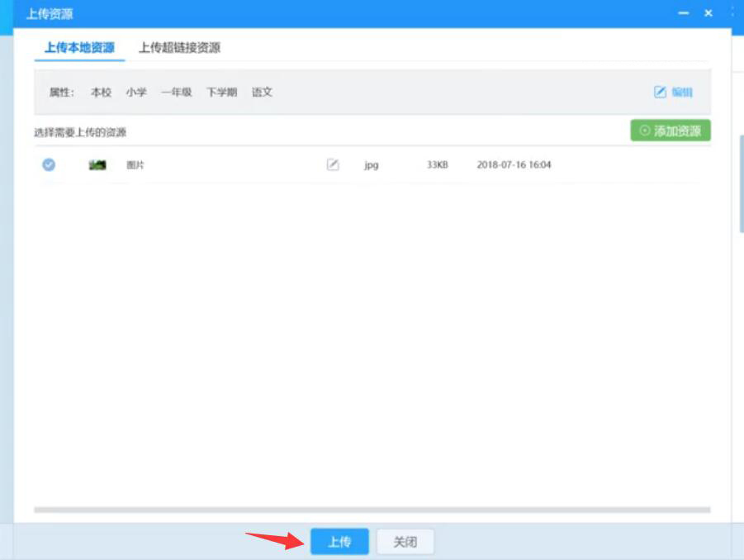
Task: Open the 图片 file thumbnail
Action: (97, 165)
